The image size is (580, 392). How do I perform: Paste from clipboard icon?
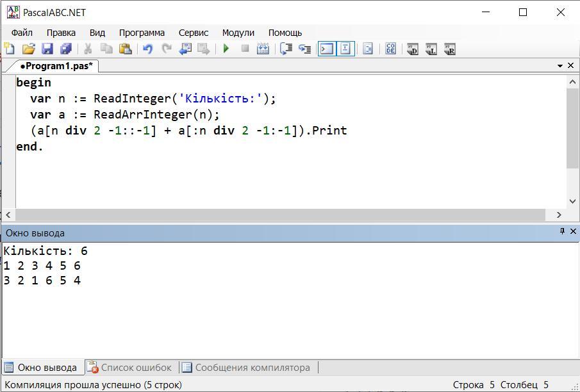pyautogui.click(x=126, y=49)
